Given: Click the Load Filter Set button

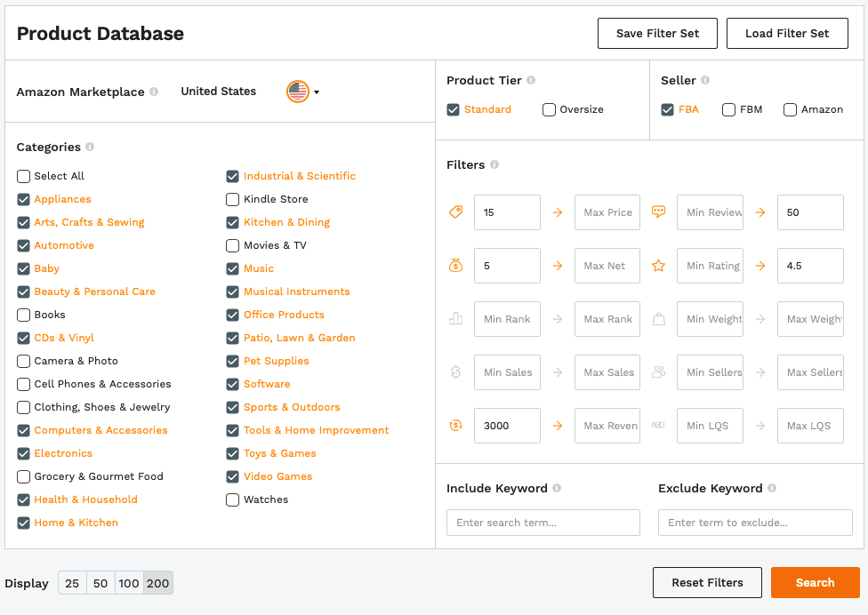Looking at the screenshot, I should point(787,33).
